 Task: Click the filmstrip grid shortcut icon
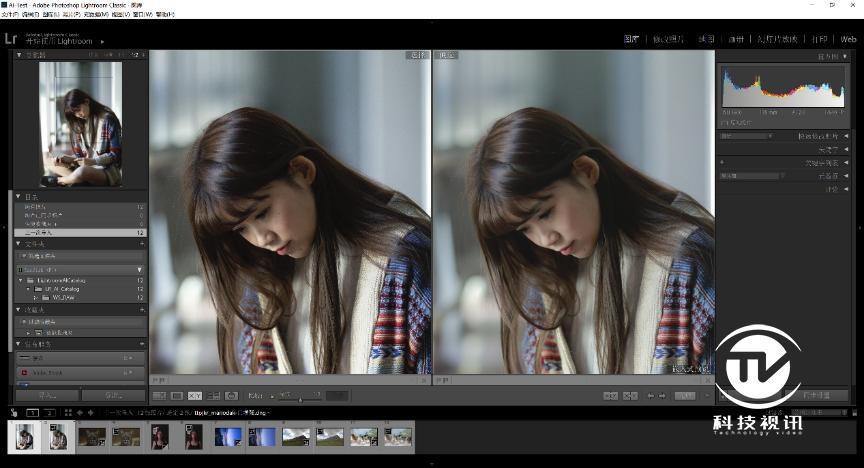68,412
